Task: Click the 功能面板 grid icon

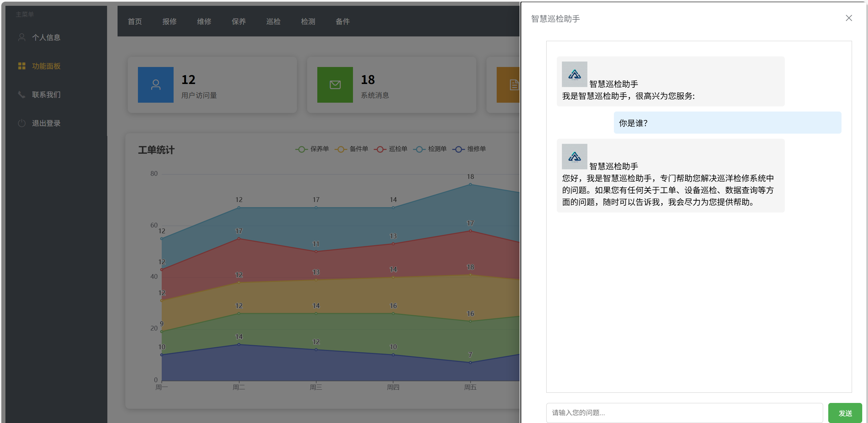Action: coord(22,66)
